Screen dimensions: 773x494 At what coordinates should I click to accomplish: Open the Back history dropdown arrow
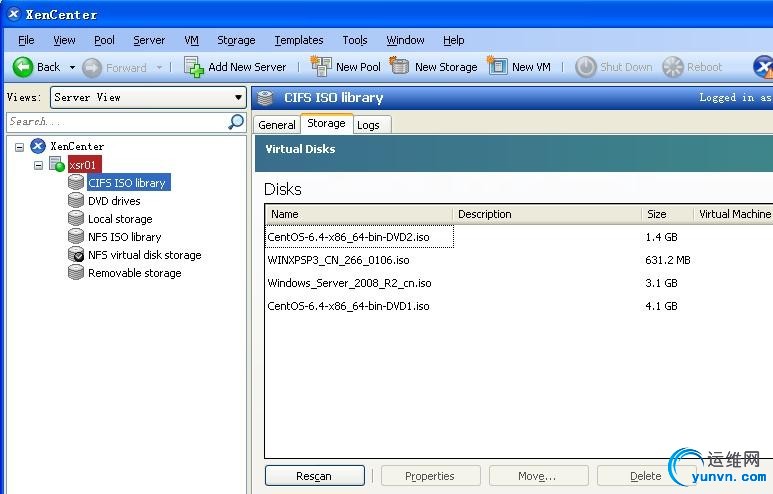72,68
